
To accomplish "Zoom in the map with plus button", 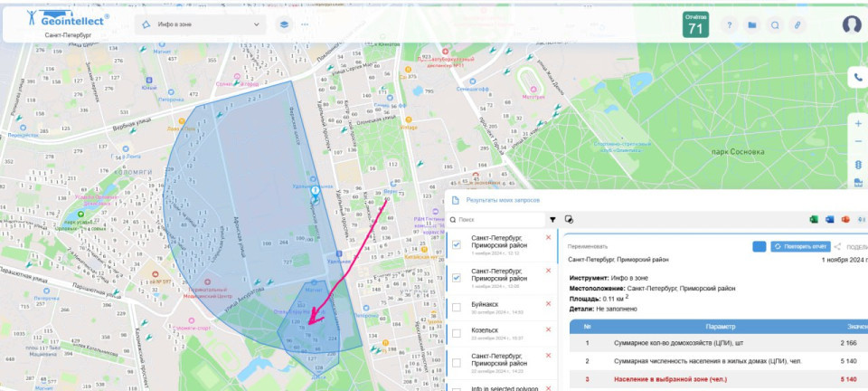I will click(858, 123).
